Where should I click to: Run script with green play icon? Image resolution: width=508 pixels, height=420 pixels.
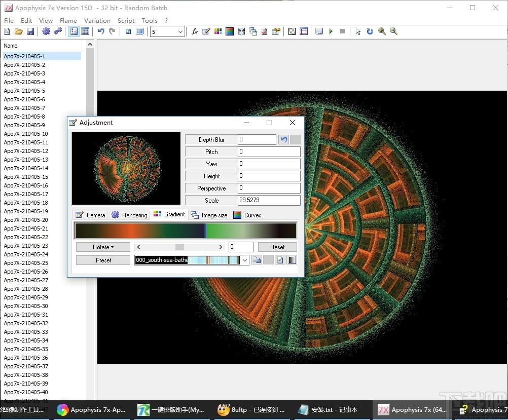pyautogui.click(x=331, y=31)
